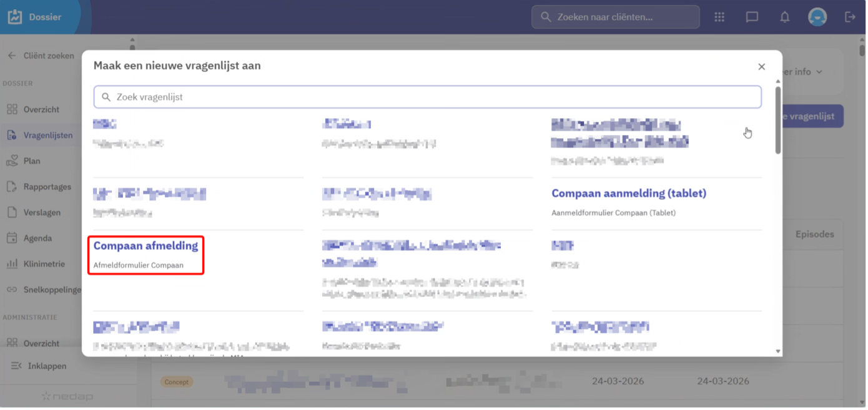Viewport: 868px width, 410px height.
Task: Click the Dossier logo icon
Action: [x=15, y=17]
